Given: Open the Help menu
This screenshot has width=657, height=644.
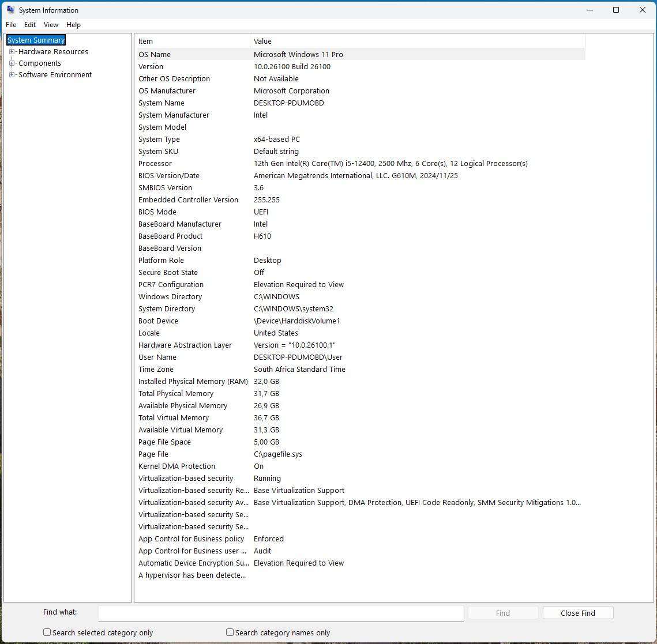Looking at the screenshot, I should pos(73,24).
